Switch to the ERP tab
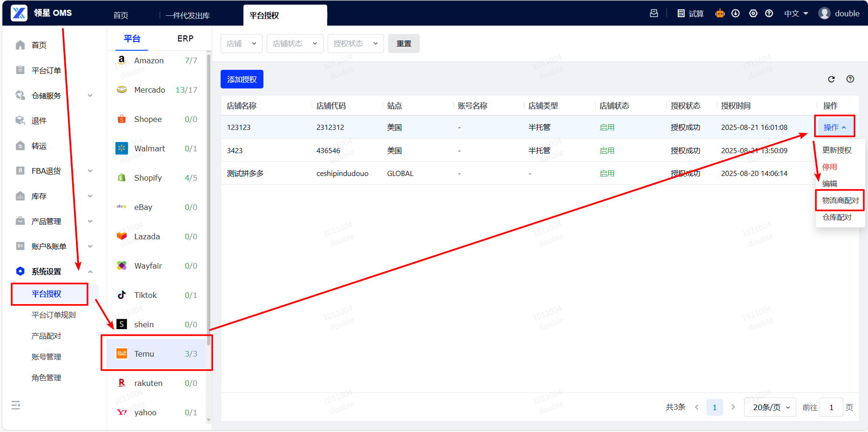Viewport: 868px width, 432px height. tap(185, 39)
